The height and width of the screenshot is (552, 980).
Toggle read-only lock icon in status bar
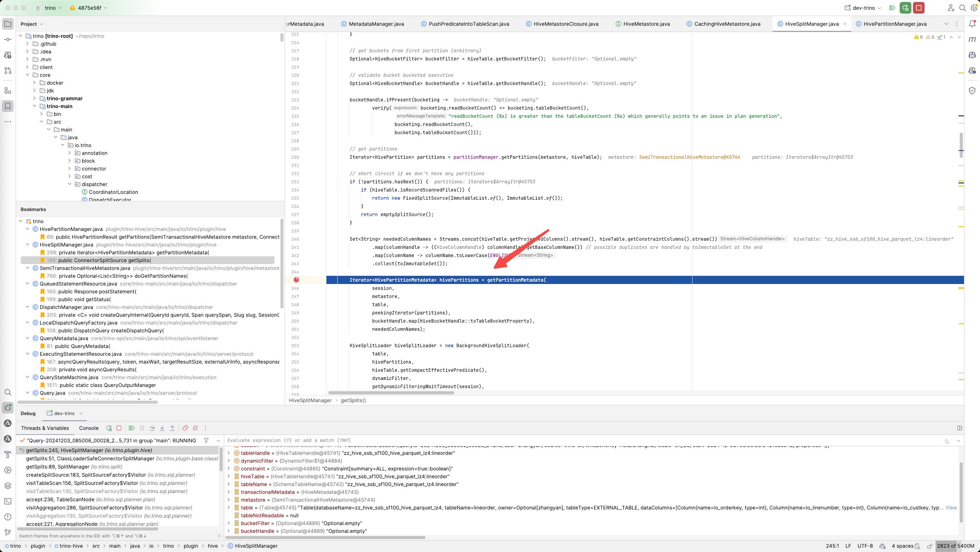(930, 546)
